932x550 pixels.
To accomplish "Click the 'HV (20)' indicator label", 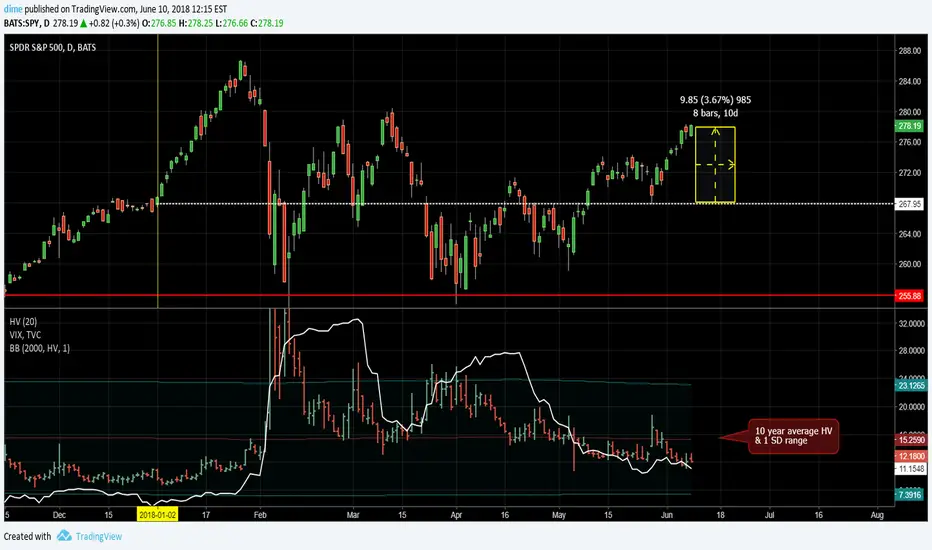I will (x=23, y=322).
